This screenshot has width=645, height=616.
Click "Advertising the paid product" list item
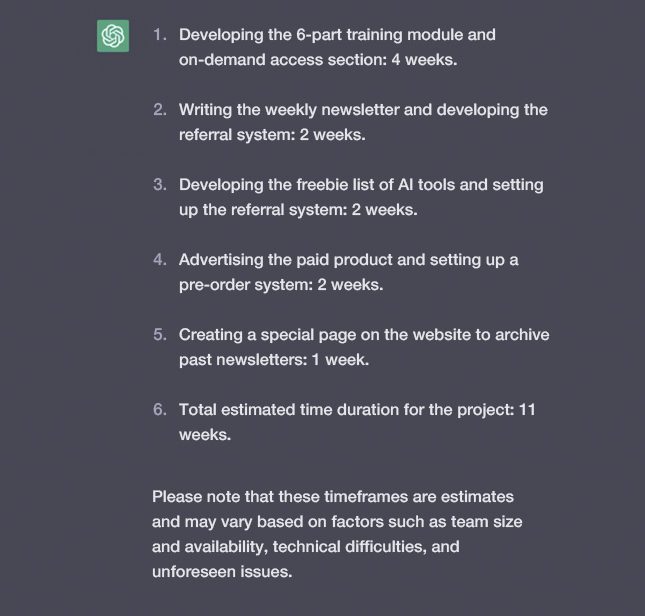[x=348, y=272]
